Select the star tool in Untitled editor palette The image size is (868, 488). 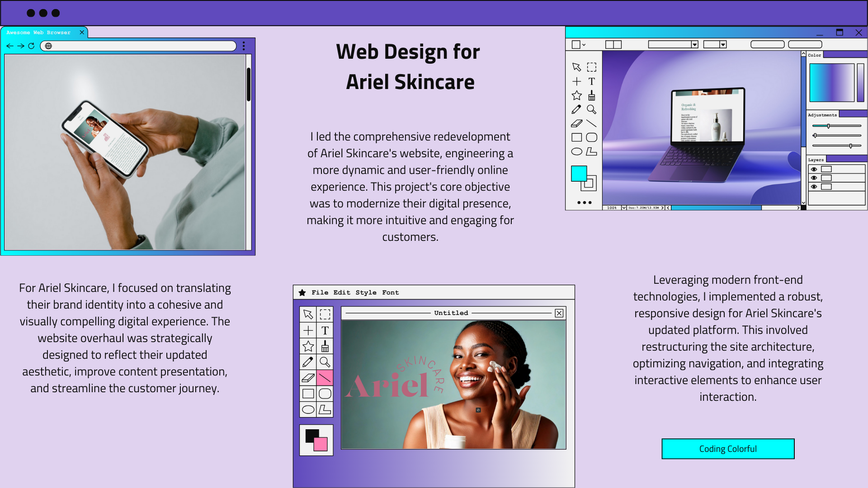tap(308, 346)
